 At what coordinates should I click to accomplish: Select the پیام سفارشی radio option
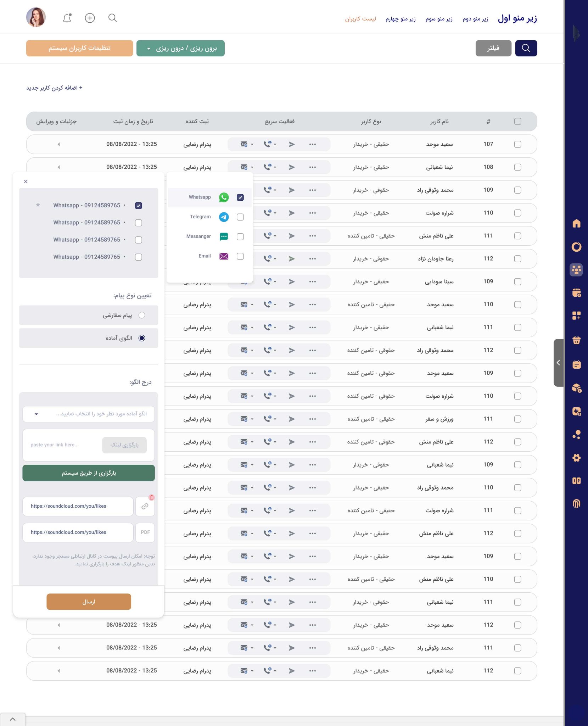142,315
